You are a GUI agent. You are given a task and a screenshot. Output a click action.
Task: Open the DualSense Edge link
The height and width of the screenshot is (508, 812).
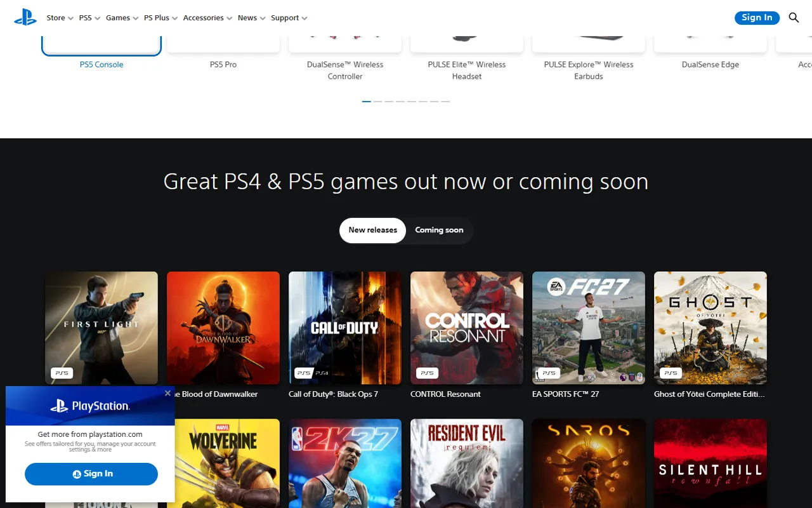[710, 65]
